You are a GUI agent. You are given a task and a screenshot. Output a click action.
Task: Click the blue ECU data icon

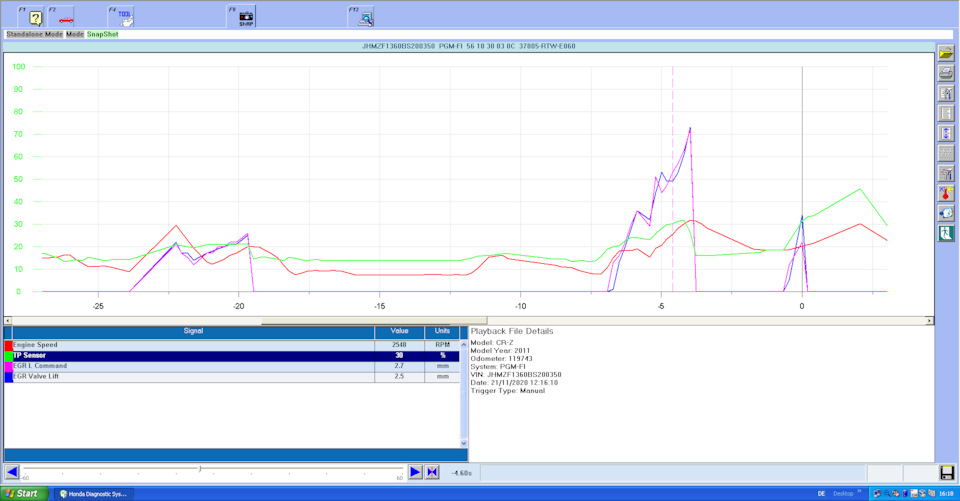(x=946, y=213)
